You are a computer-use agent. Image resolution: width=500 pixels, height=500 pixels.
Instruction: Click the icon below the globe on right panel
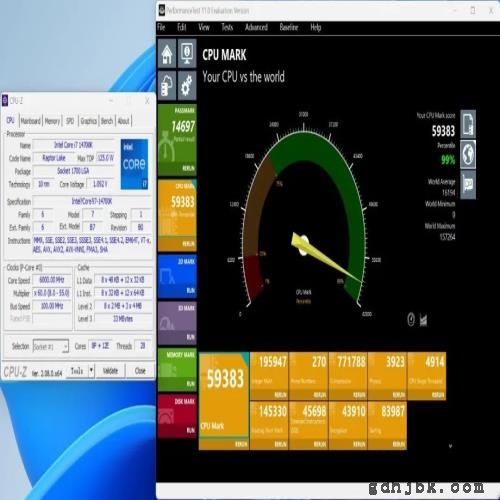click(468, 185)
